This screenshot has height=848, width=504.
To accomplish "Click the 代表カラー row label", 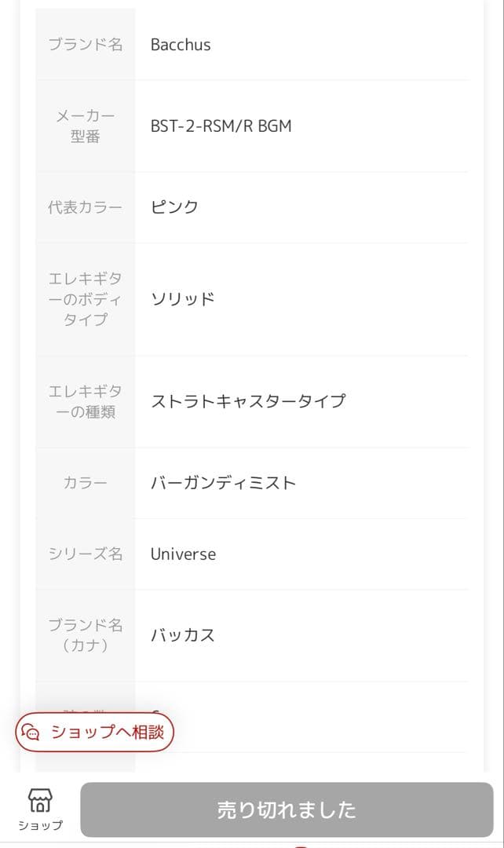I will [x=85, y=207].
